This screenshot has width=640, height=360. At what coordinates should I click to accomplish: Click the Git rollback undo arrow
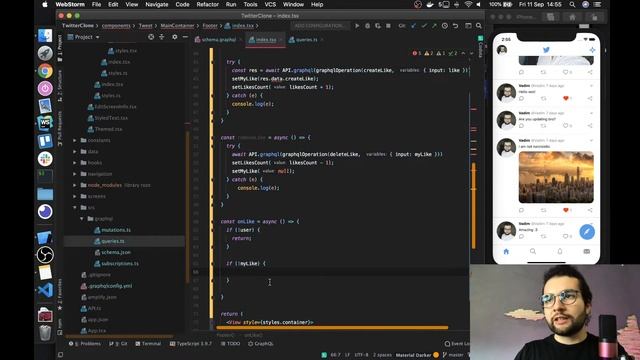click(x=455, y=26)
